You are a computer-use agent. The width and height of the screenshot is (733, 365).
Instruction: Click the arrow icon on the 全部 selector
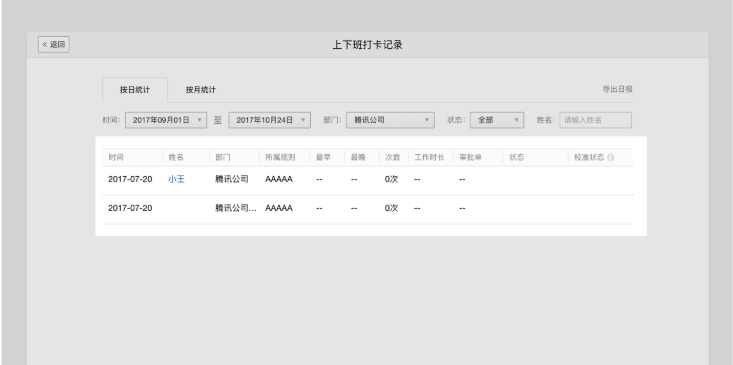tap(517, 120)
